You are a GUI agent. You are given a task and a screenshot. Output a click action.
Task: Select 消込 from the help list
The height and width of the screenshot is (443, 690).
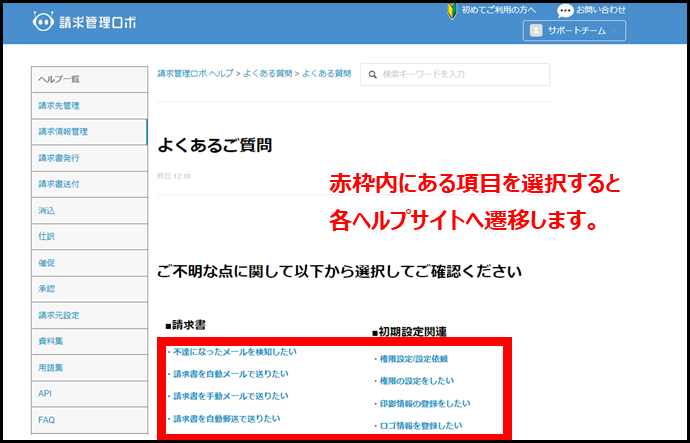click(x=47, y=210)
